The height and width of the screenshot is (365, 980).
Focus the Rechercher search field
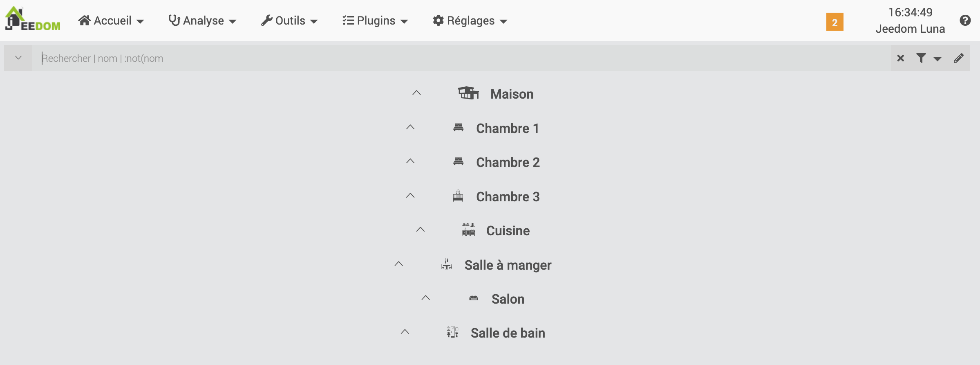coord(461,58)
